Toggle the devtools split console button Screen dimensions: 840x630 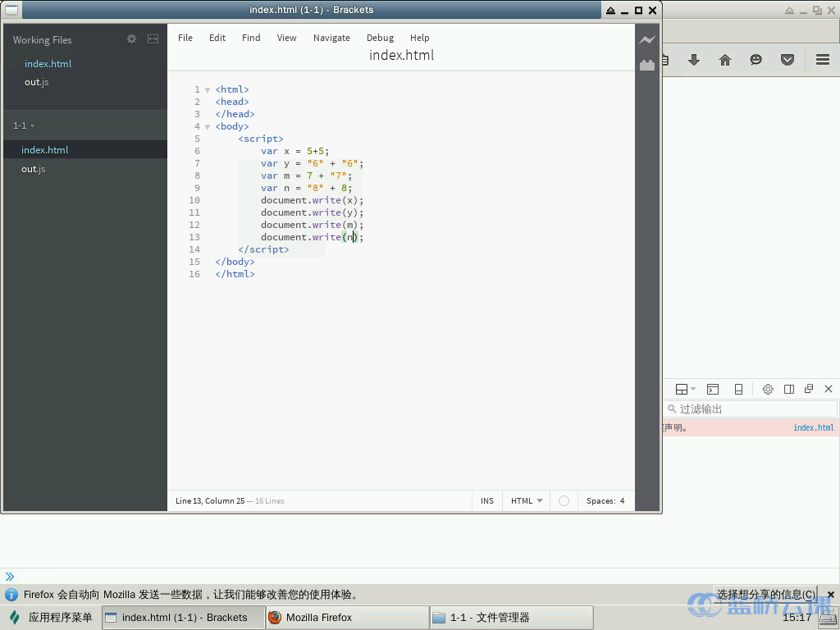coord(713,389)
